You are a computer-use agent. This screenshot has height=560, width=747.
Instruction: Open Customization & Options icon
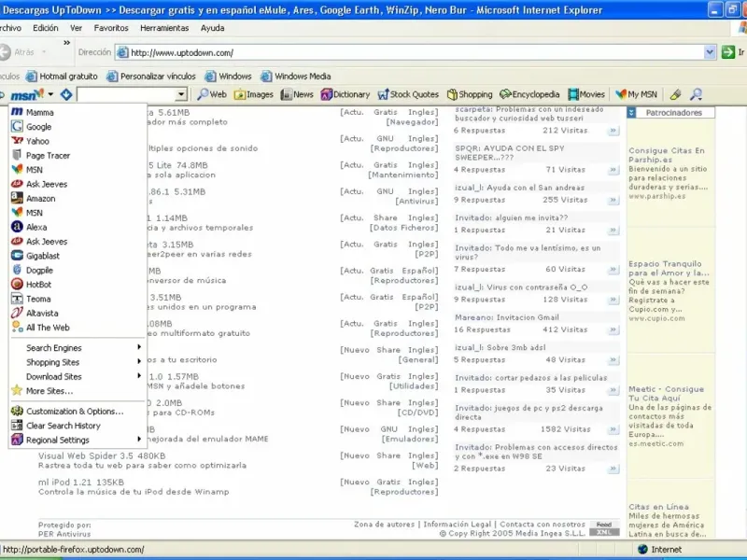pyautogui.click(x=17, y=411)
